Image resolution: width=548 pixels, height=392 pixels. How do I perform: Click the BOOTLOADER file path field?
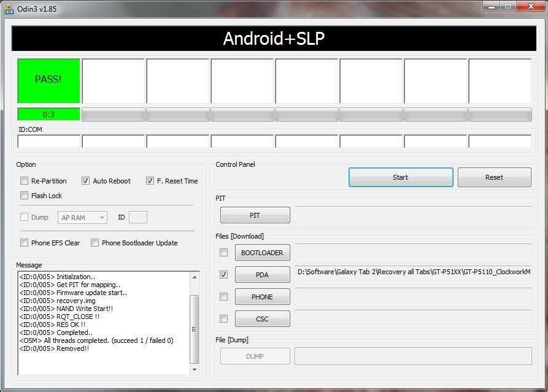pos(414,252)
